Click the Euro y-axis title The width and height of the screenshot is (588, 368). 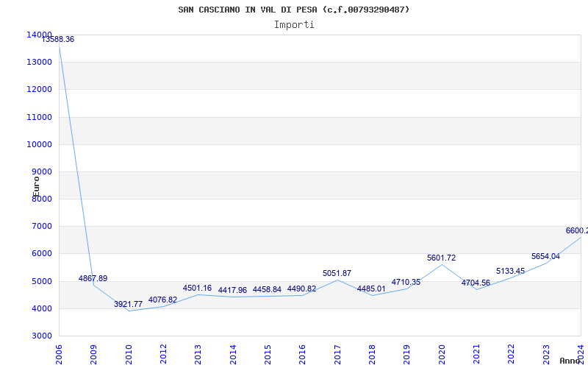tap(36, 187)
